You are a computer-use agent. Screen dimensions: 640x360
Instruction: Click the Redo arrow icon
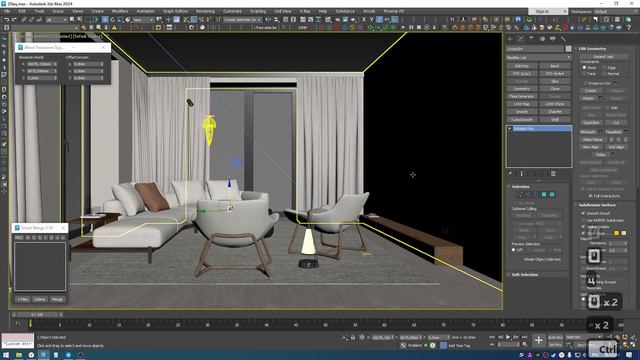click(14, 20)
